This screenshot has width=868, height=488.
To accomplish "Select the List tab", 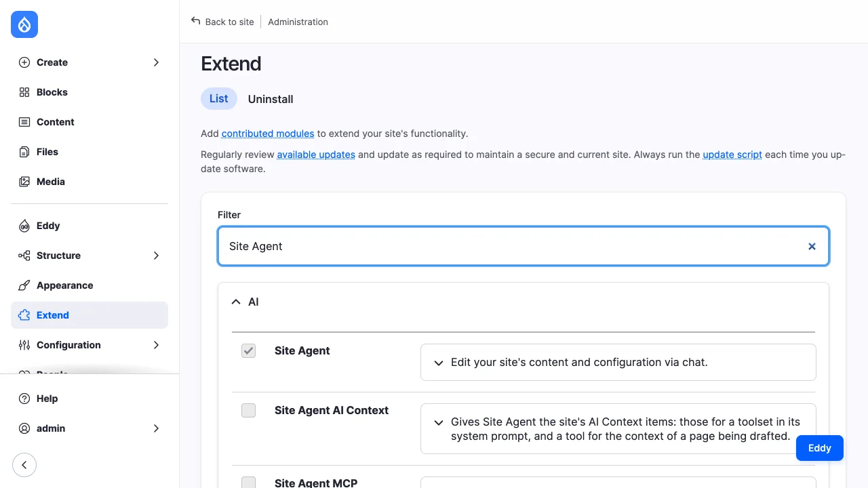I will click(219, 98).
